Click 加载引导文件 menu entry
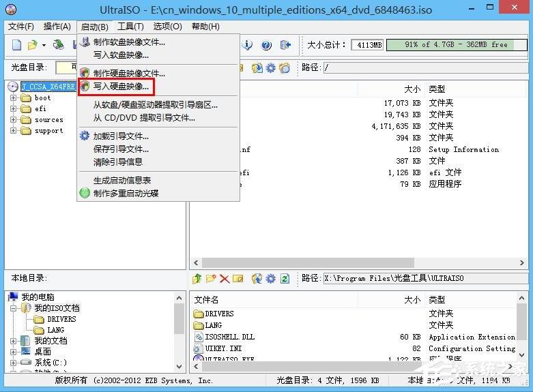The width and height of the screenshot is (533, 392). coord(121,136)
